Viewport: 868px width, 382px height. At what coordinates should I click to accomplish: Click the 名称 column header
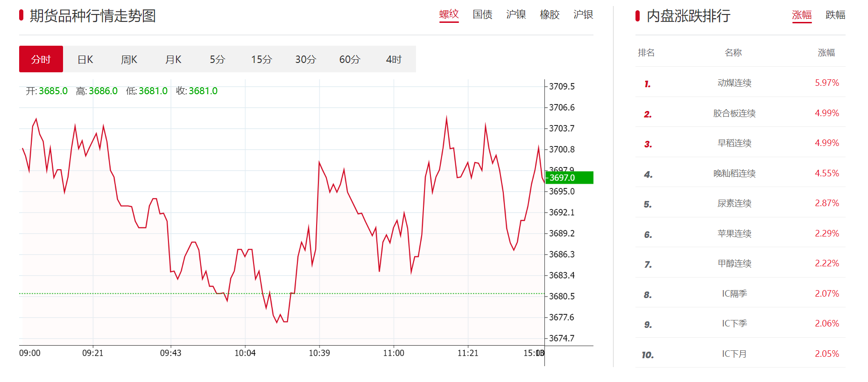click(x=733, y=53)
